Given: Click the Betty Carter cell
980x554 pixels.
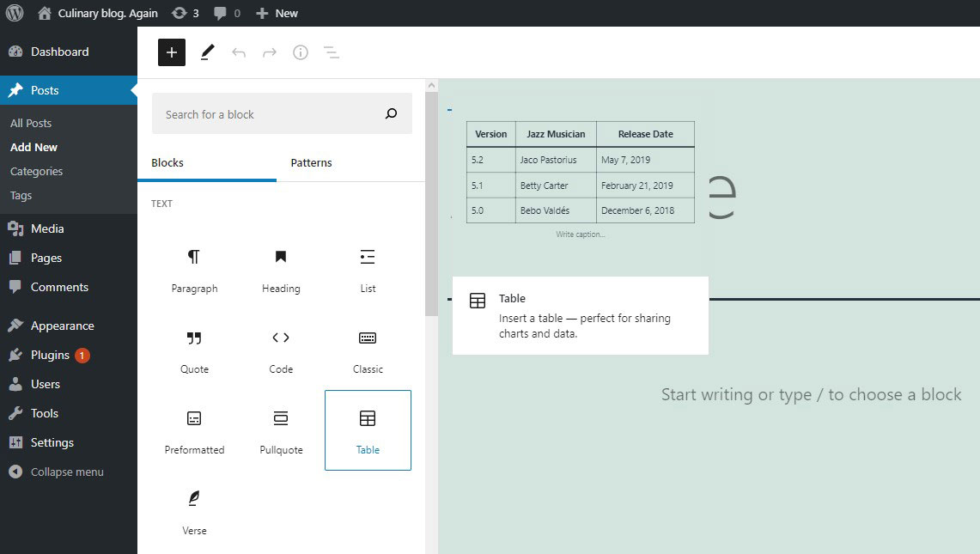Looking at the screenshot, I should pyautogui.click(x=556, y=186).
